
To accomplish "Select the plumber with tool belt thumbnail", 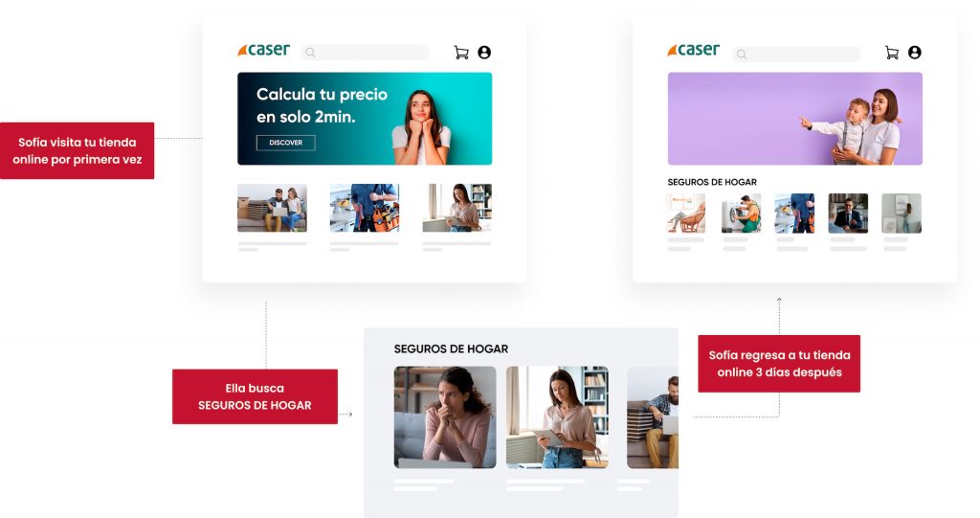I will 365,208.
